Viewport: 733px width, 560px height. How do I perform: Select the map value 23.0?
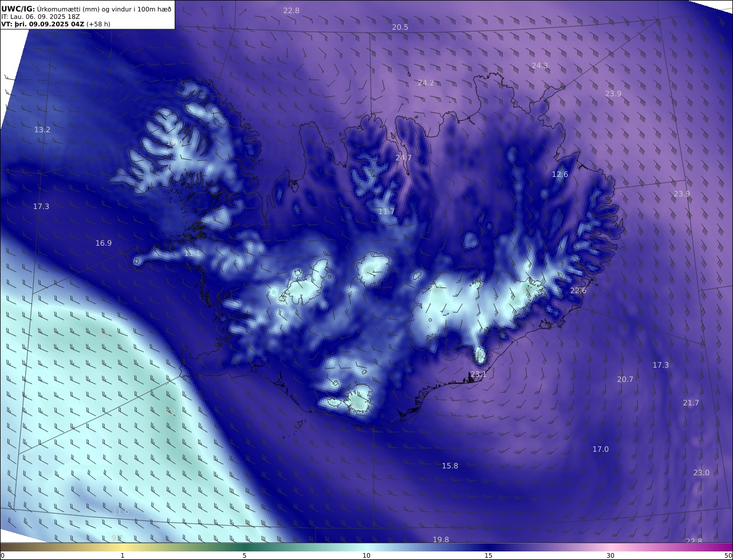point(702,473)
